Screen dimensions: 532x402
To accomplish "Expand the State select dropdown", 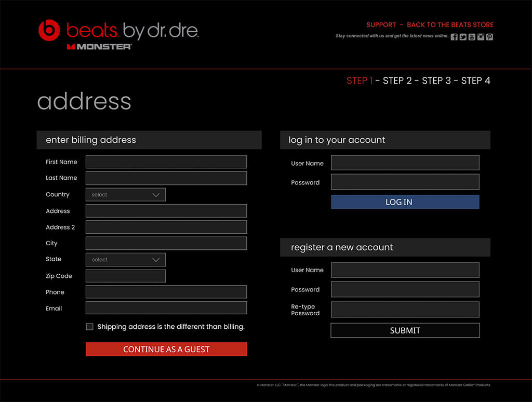I will click(x=126, y=260).
